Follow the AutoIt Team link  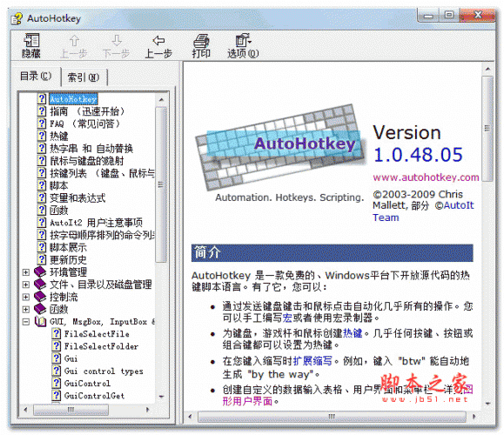click(x=423, y=211)
